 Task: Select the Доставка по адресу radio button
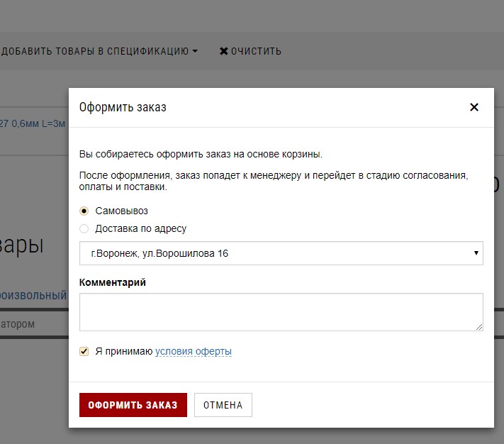pos(84,229)
